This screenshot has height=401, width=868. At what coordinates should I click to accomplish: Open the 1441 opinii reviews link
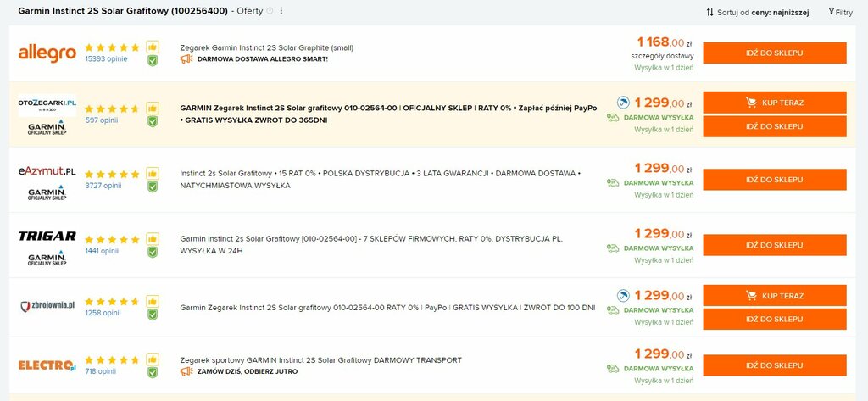pos(103,251)
